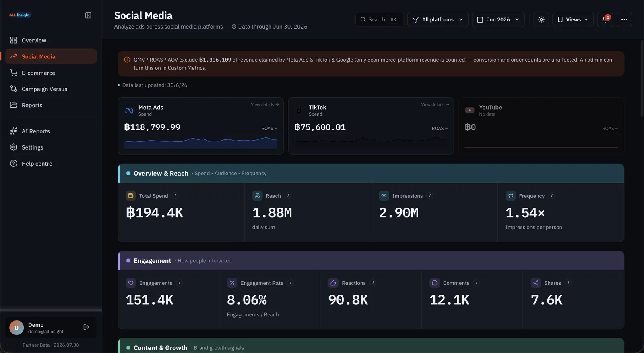This screenshot has width=644, height=353.
Task: Click the info icon beside Reactions
Action: tap(373, 283)
